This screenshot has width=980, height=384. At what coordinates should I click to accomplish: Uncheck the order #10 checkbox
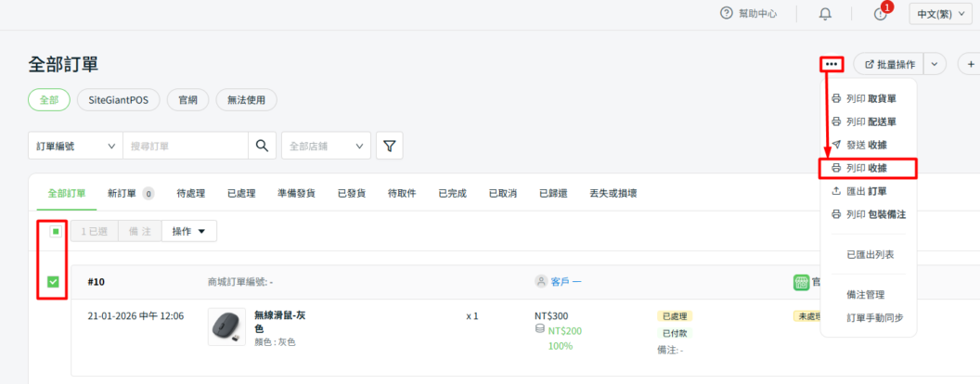click(53, 282)
